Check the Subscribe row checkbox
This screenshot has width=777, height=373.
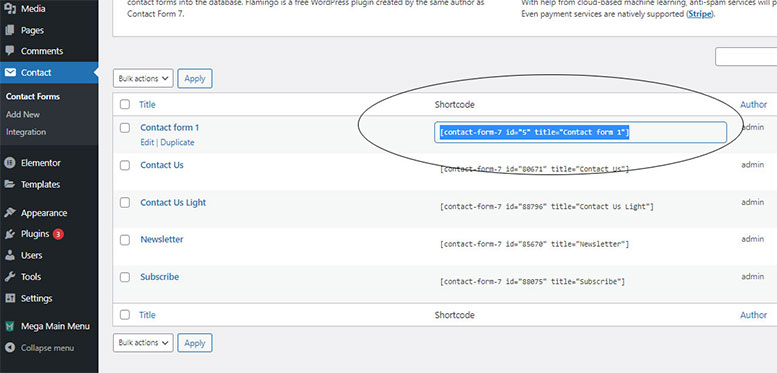[x=125, y=277]
